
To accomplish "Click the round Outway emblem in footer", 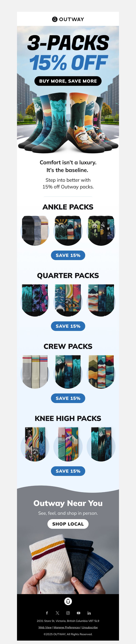I will pyautogui.click(x=68, y=601).
